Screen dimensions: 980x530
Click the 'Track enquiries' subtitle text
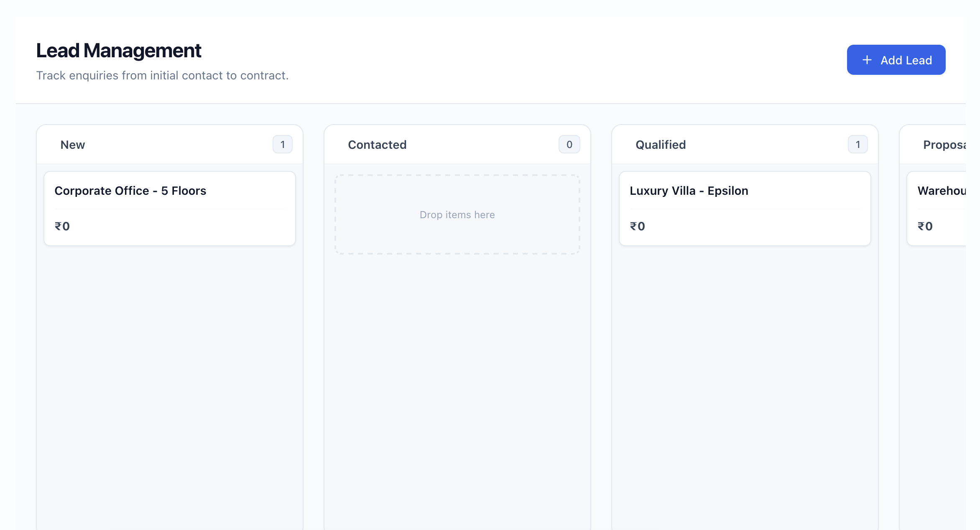point(162,76)
